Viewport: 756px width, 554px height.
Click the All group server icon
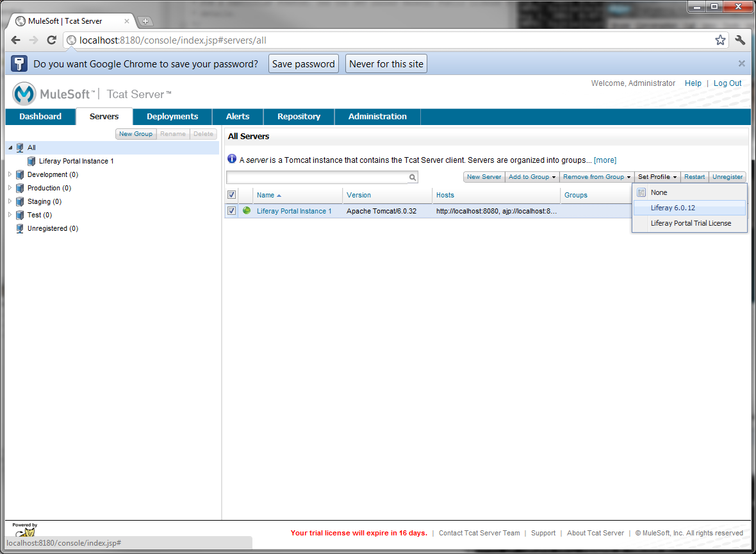click(x=20, y=147)
